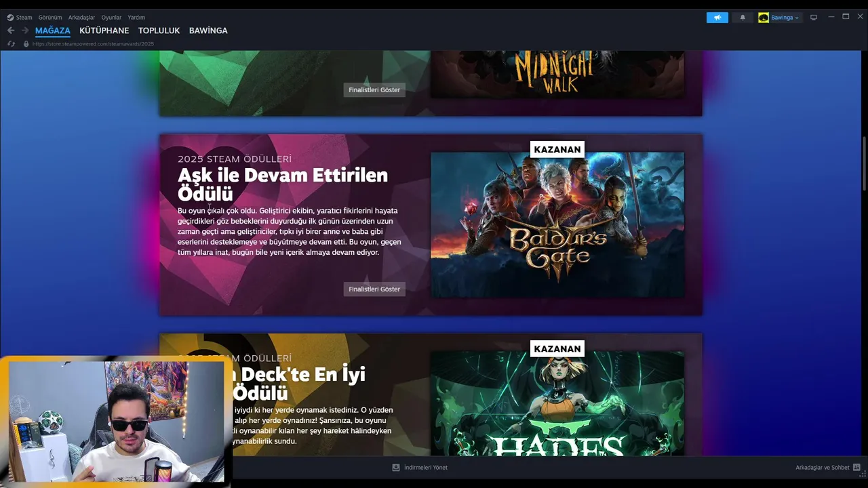Go forward with the right arrow
This screenshot has height=488, width=868.
click(x=25, y=30)
